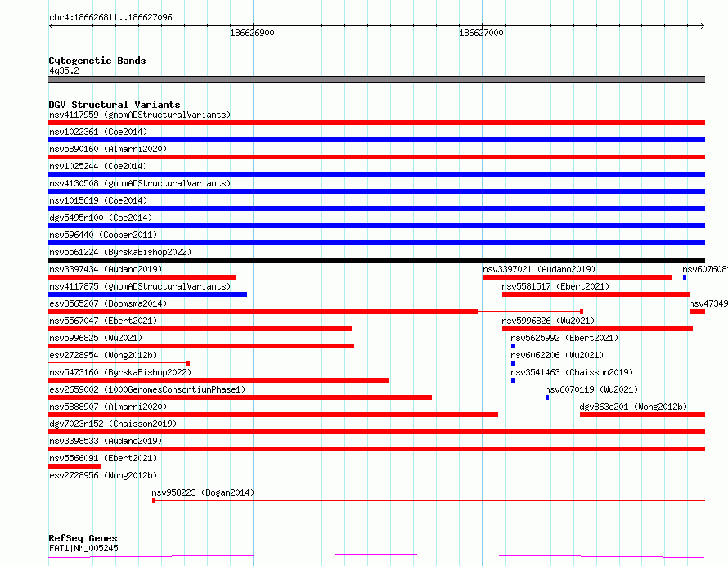Click esv2728956 (Wong2012b) label
The image size is (728, 566).
click(x=103, y=475)
